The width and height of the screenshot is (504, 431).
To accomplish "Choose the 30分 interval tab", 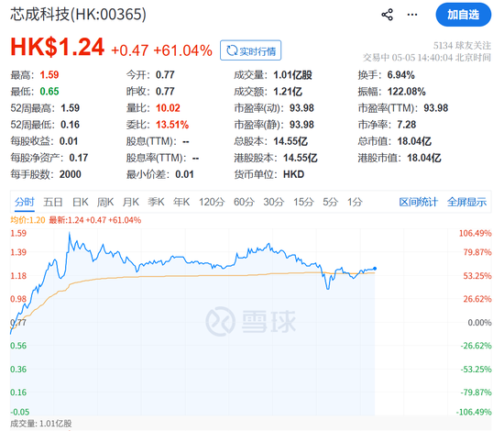I will click(274, 202).
